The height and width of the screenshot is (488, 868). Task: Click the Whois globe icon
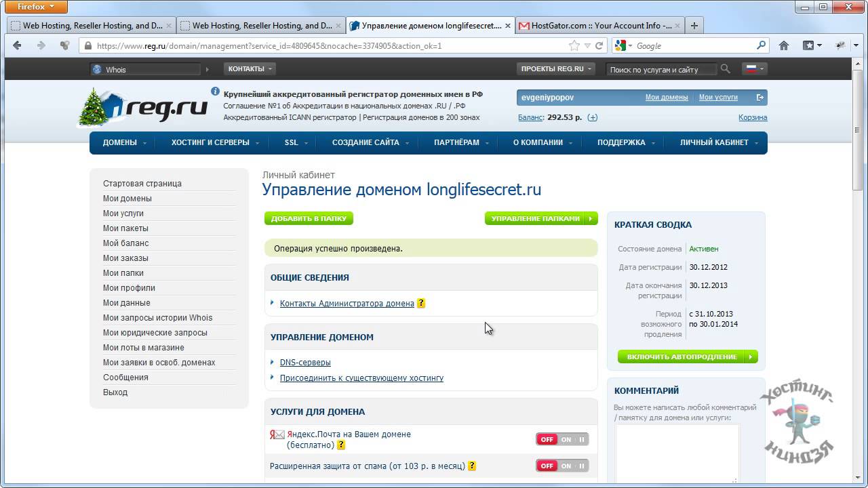point(97,69)
